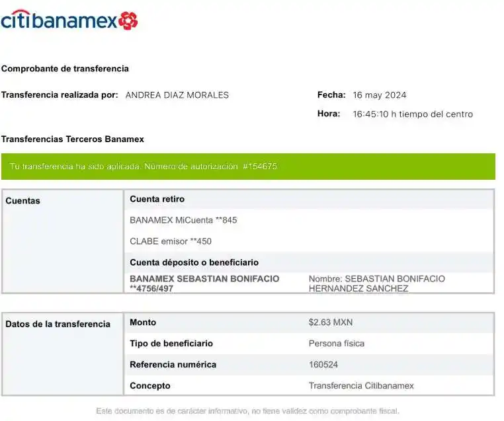Click the red Citibanamex flower logo icon

(129, 20)
